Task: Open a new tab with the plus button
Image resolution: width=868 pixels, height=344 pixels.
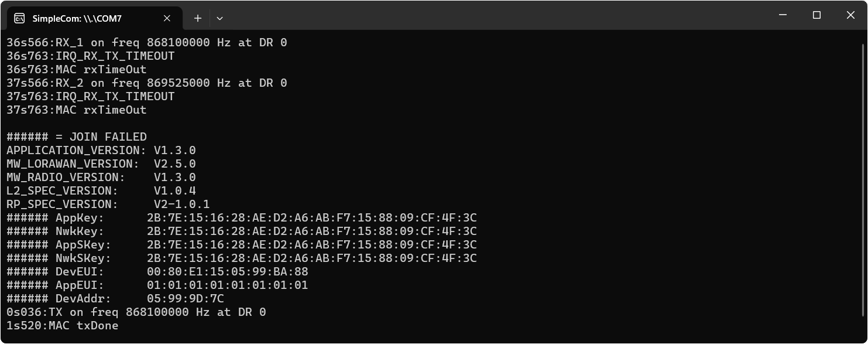Action: click(x=198, y=18)
